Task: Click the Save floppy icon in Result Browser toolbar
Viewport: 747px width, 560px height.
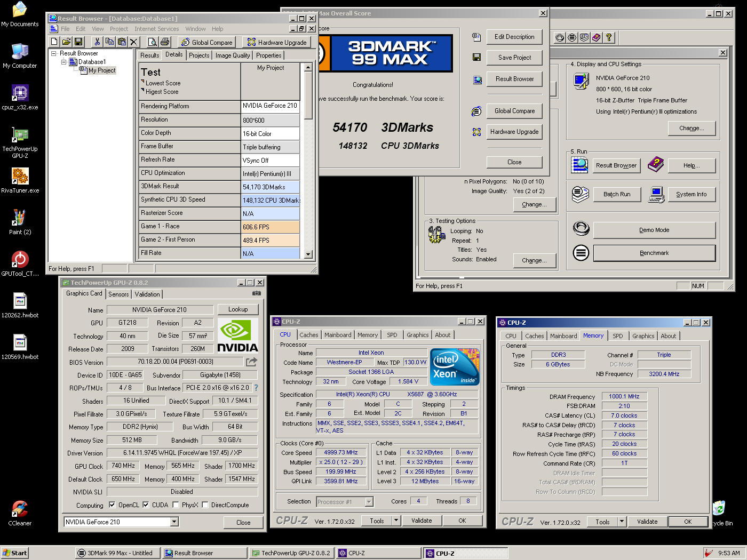Action: coord(78,42)
